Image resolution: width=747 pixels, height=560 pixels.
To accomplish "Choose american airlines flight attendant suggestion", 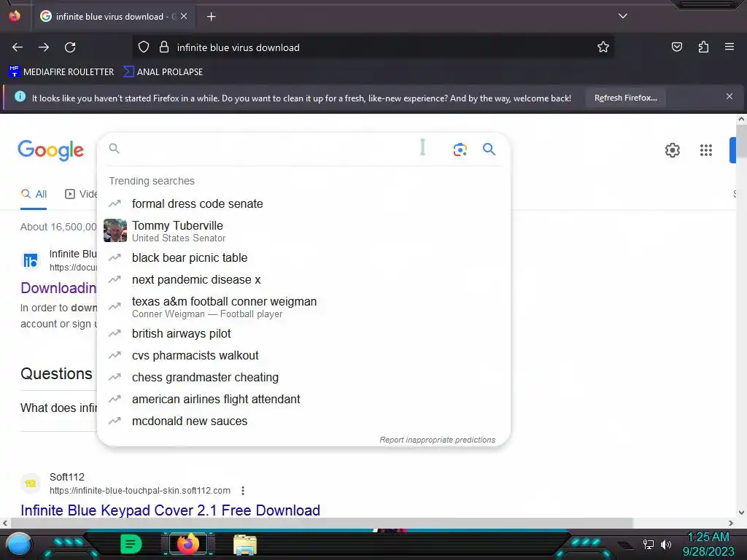I will click(303, 399).
